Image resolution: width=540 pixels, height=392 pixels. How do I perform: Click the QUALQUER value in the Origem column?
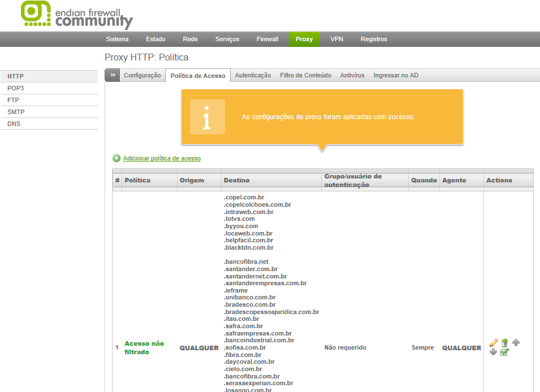(199, 348)
